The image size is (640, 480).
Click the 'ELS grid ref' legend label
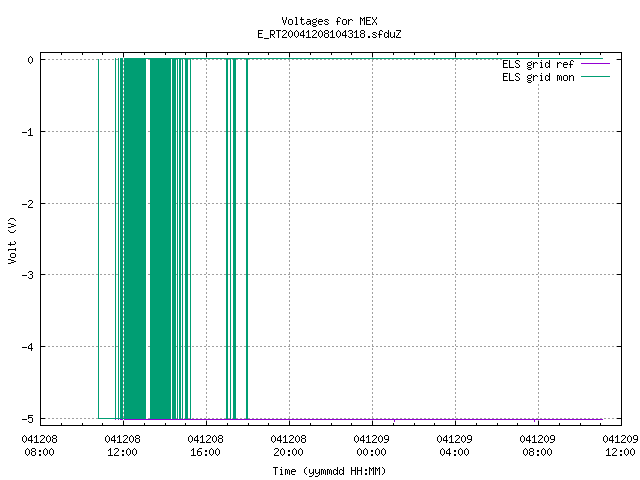point(538,64)
